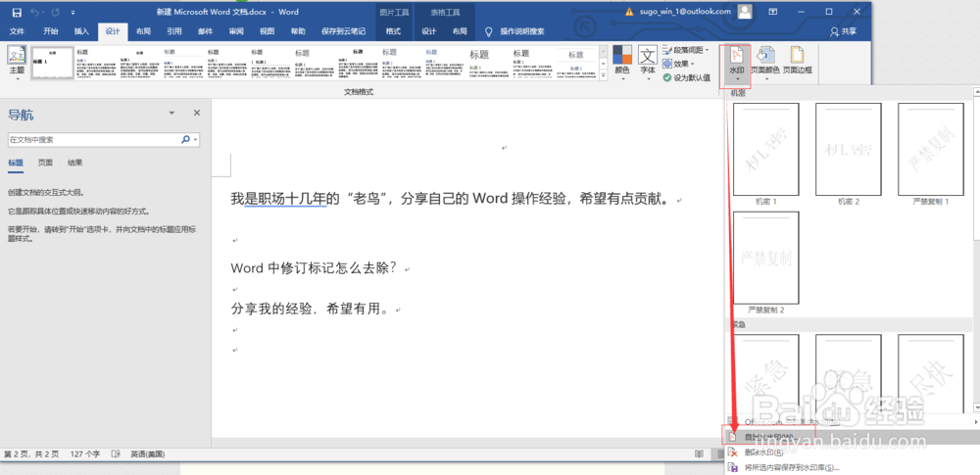Switch to Read Mode view icon in status bar

[700, 453]
